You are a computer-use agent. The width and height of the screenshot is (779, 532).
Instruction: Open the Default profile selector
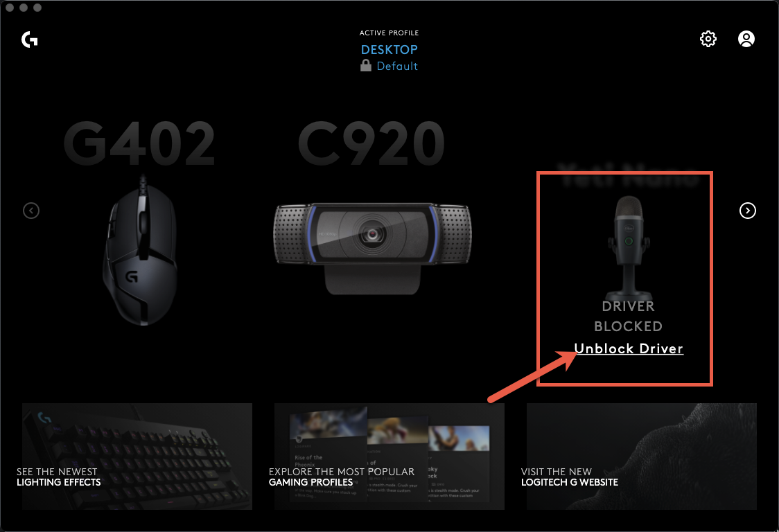(x=397, y=66)
